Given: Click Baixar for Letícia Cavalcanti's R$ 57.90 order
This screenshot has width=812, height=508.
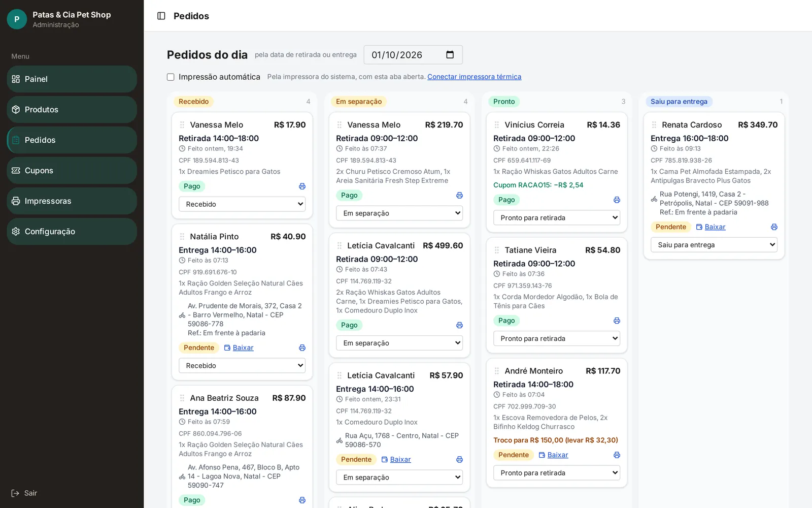Looking at the screenshot, I should coord(396,460).
